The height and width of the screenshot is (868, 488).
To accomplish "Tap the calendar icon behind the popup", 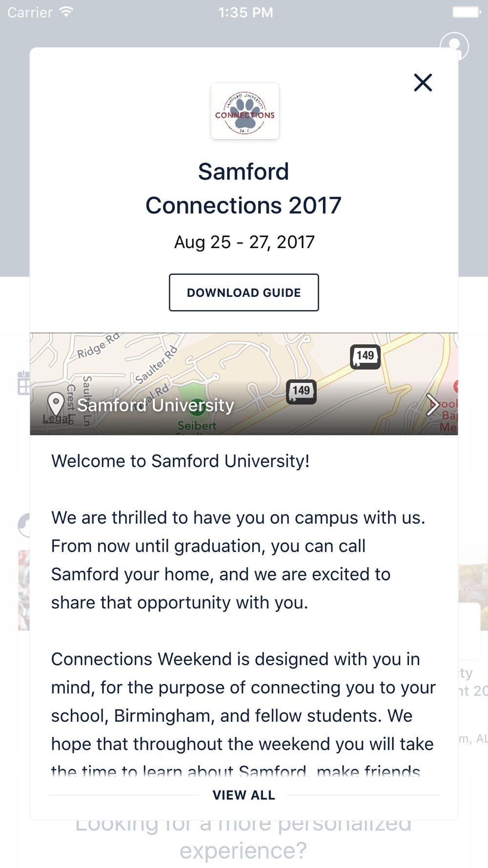I will pyautogui.click(x=23, y=383).
